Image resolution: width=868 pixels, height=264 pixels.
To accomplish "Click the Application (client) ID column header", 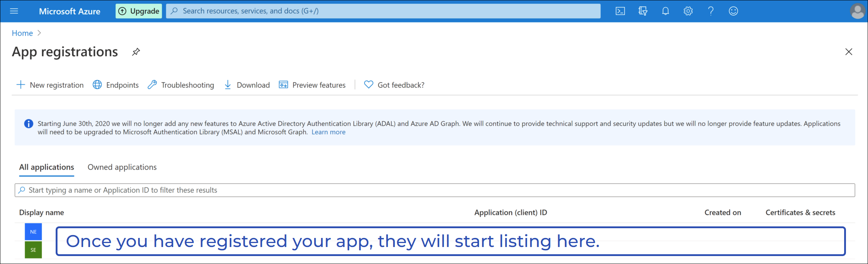I will [x=510, y=213].
